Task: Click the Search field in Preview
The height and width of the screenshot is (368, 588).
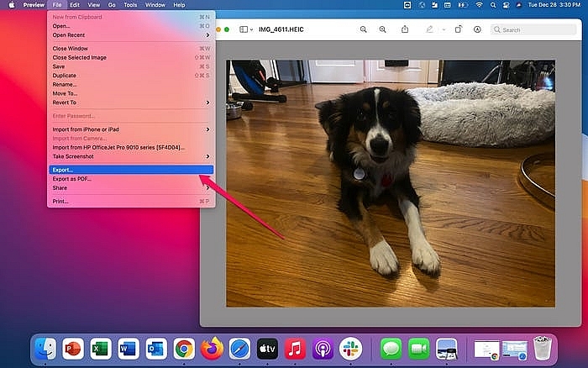Action: coord(521,29)
